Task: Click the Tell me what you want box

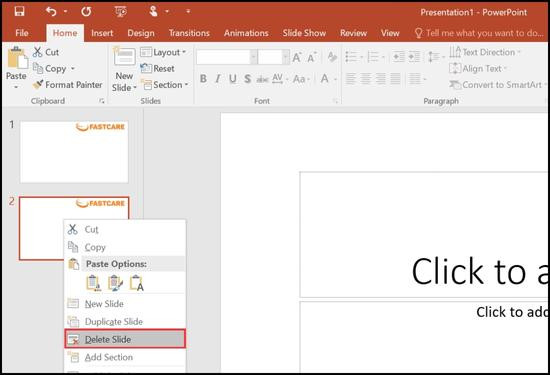Action: (x=479, y=33)
